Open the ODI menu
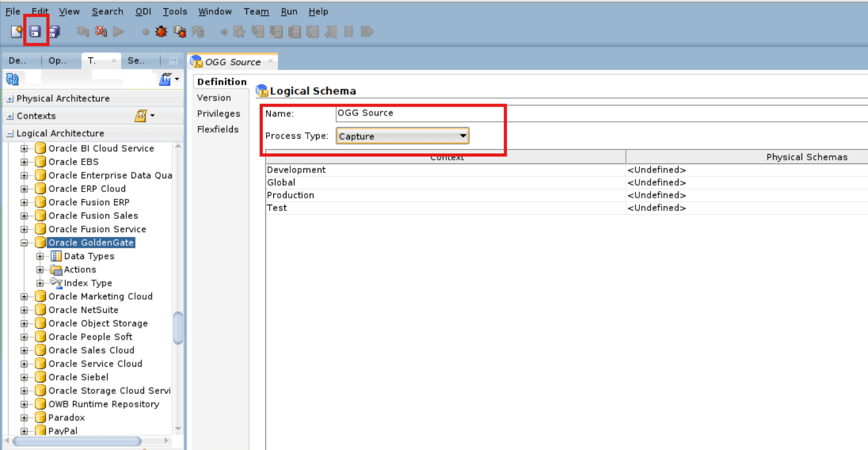Viewport: 868px width, 450px height. pos(143,11)
